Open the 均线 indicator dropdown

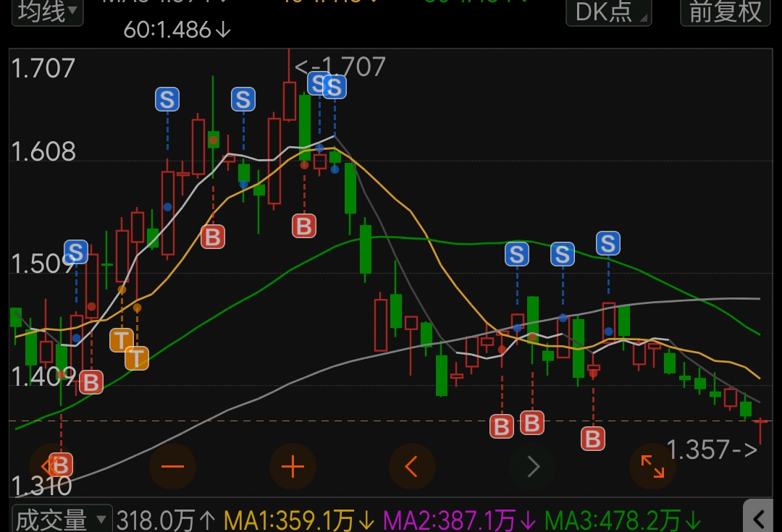(47, 12)
